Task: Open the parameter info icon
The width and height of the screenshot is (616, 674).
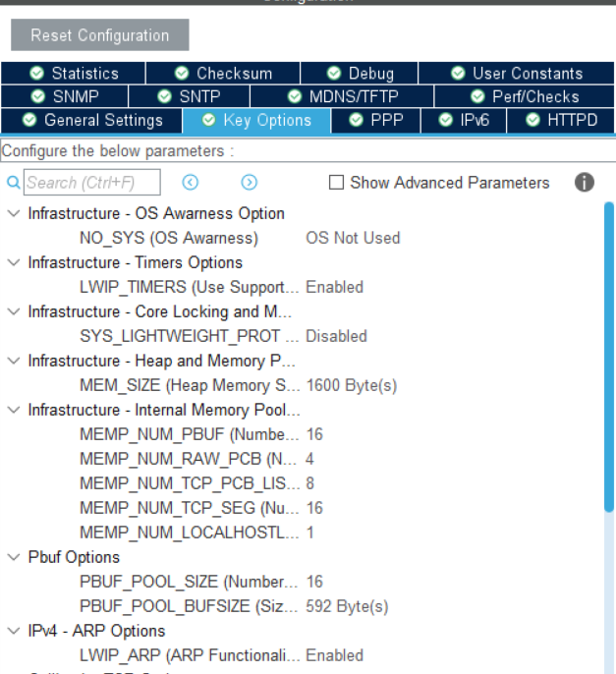Action: pyautogui.click(x=585, y=183)
